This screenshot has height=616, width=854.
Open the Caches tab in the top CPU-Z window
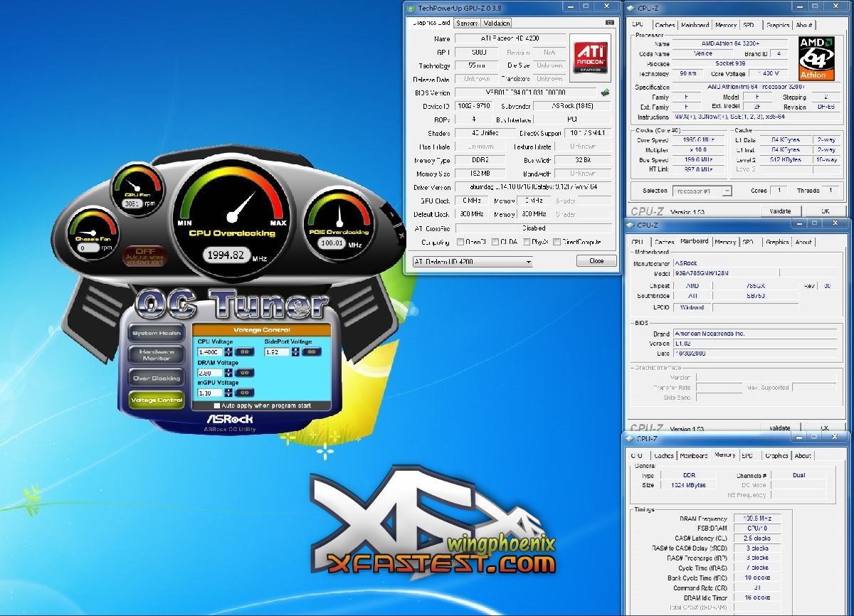(665, 25)
